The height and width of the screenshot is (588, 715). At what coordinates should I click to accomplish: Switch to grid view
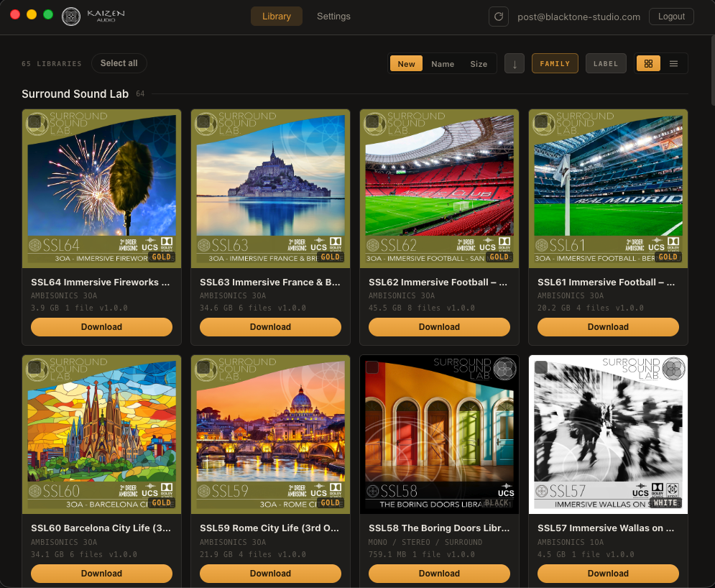[x=648, y=64]
